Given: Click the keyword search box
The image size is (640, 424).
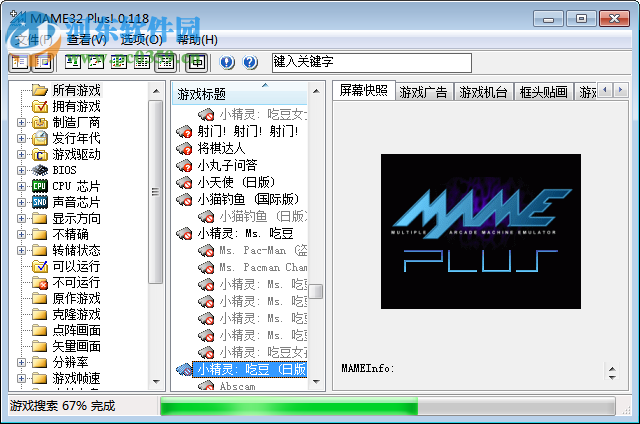Looking at the screenshot, I should click(371, 62).
